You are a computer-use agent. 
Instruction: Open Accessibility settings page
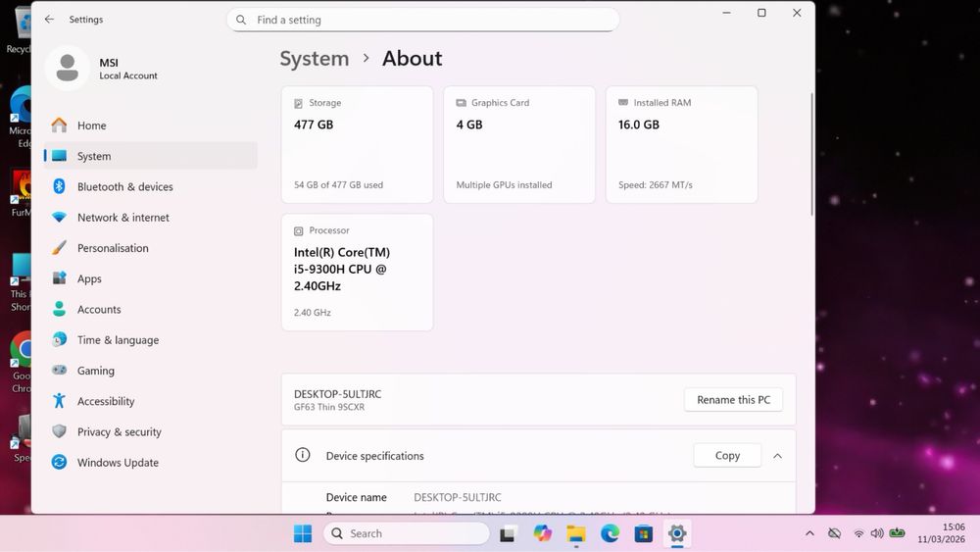tap(151, 401)
